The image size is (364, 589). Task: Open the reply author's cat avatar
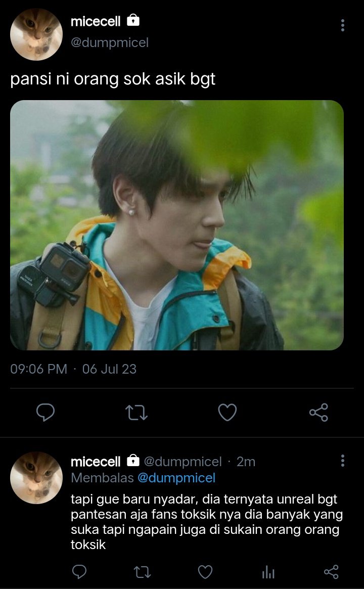click(36, 477)
